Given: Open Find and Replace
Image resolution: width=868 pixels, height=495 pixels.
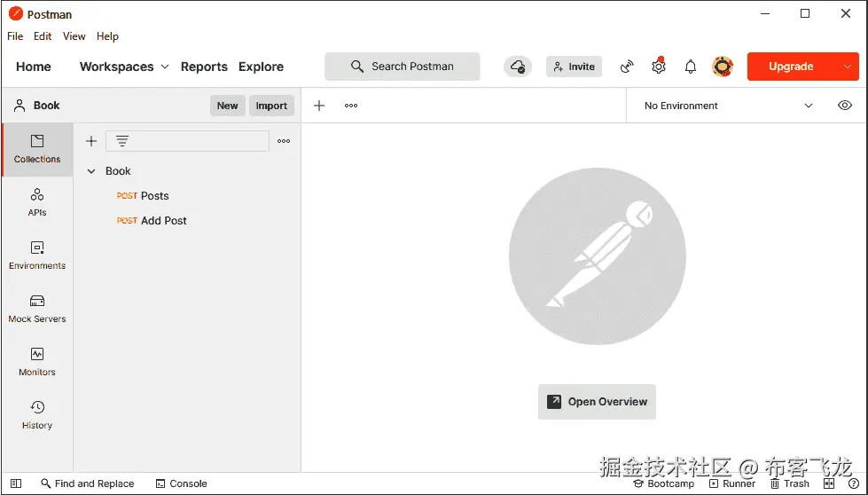Looking at the screenshot, I should pos(88,483).
